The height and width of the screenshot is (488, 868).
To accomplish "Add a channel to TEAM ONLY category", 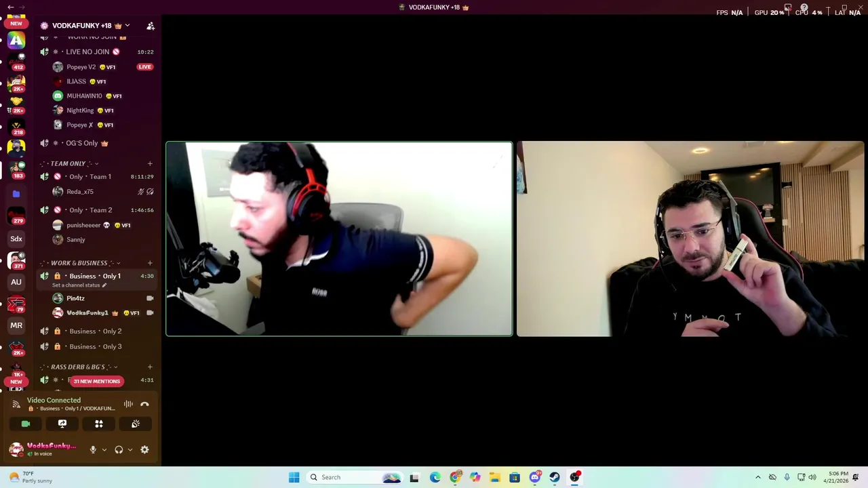I will tap(150, 163).
